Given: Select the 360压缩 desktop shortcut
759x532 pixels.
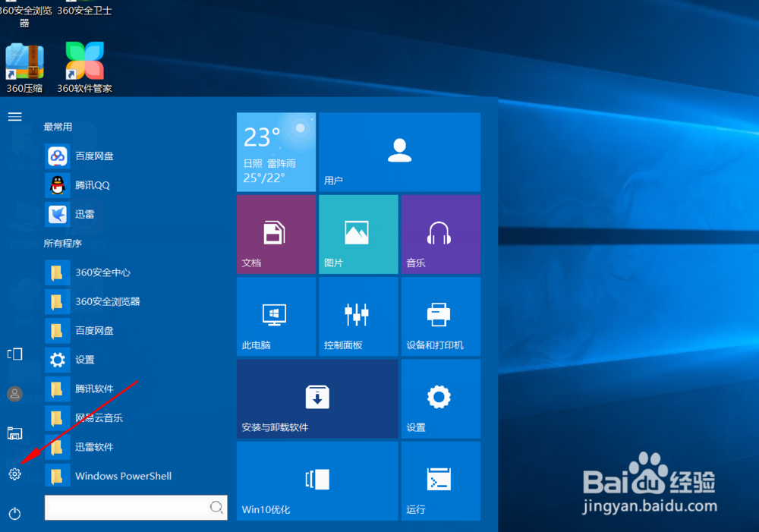Looking at the screenshot, I should coord(24,68).
